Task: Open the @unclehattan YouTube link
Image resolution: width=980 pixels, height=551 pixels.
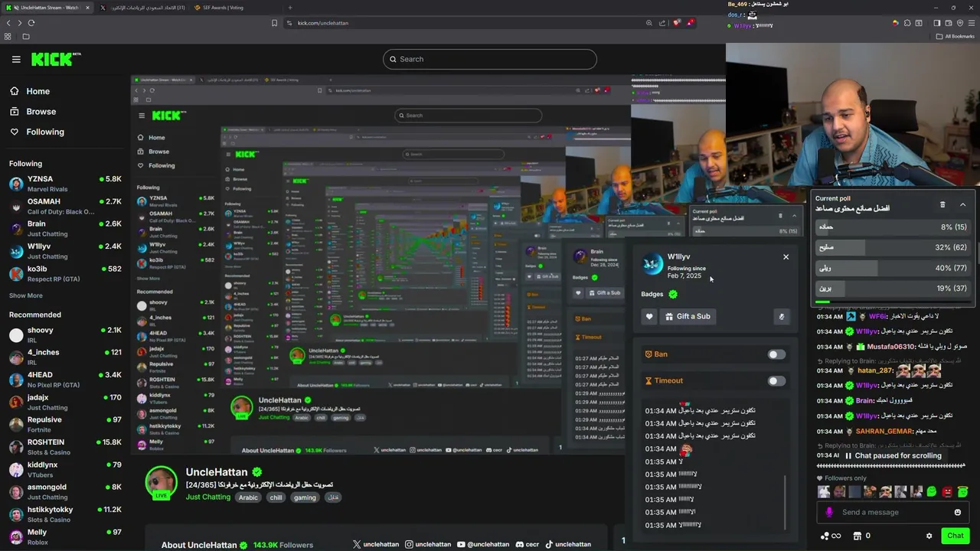Action: coord(482,544)
